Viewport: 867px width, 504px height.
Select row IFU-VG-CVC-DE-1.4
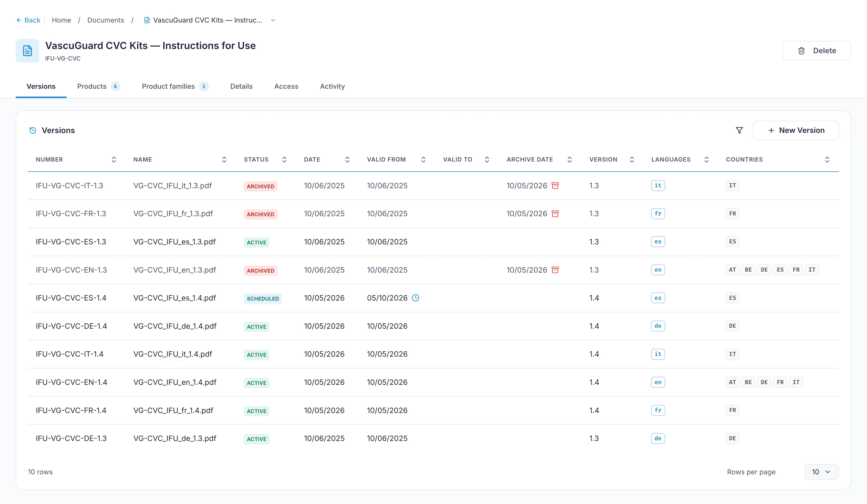[x=433, y=326]
